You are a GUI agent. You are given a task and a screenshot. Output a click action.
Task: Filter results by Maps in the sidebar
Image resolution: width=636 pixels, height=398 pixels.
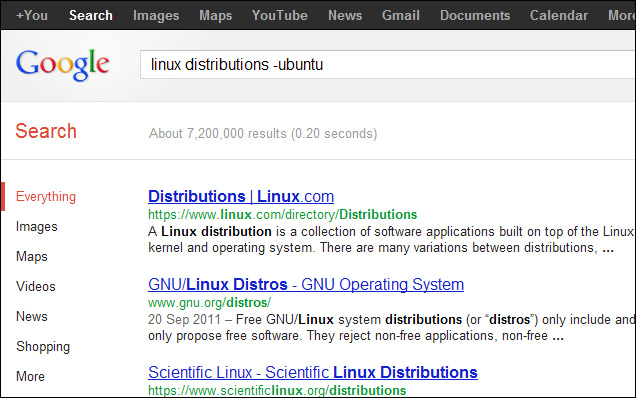(x=32, y=256)
